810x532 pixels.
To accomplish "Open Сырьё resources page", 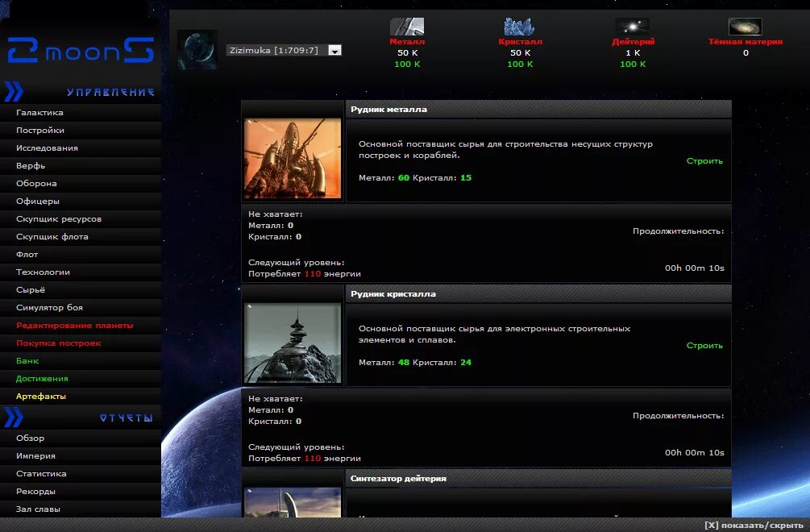I will click(x=31, y=289).
